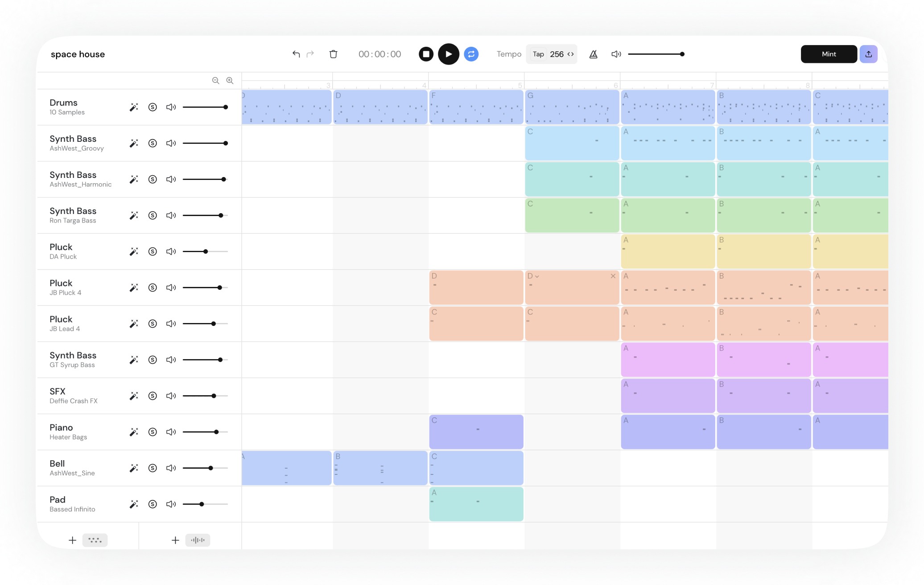Image resolution: width=924 pixels, height=585 pixels.
Task: Select the Pad track's A clip
Action: [x=476, y=504]
